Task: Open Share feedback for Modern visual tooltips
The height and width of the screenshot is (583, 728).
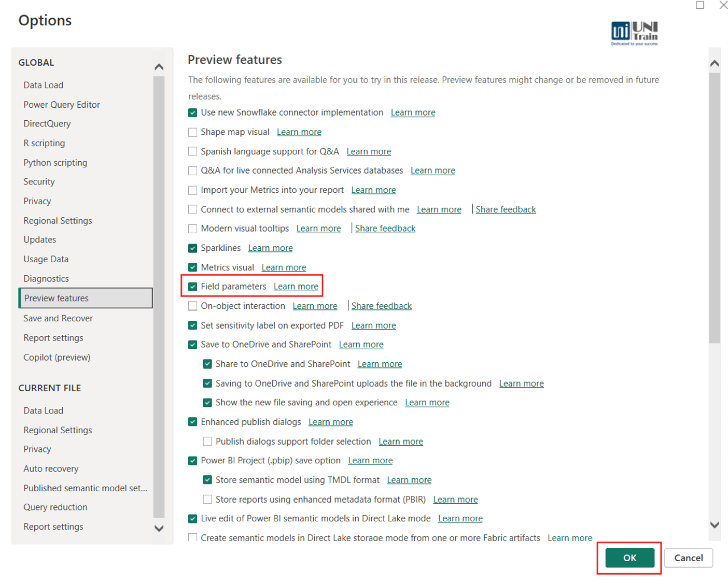Action: tap(385, 229)
